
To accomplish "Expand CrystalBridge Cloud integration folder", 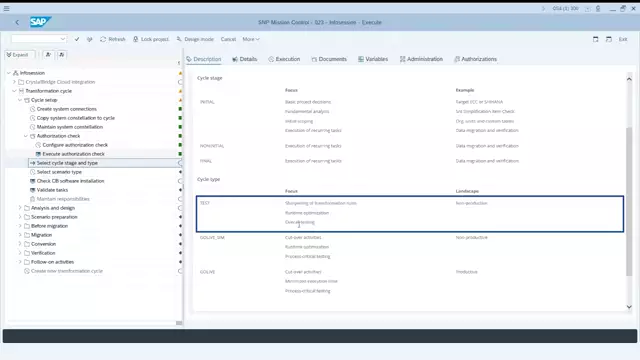I will tap(14, 82).
